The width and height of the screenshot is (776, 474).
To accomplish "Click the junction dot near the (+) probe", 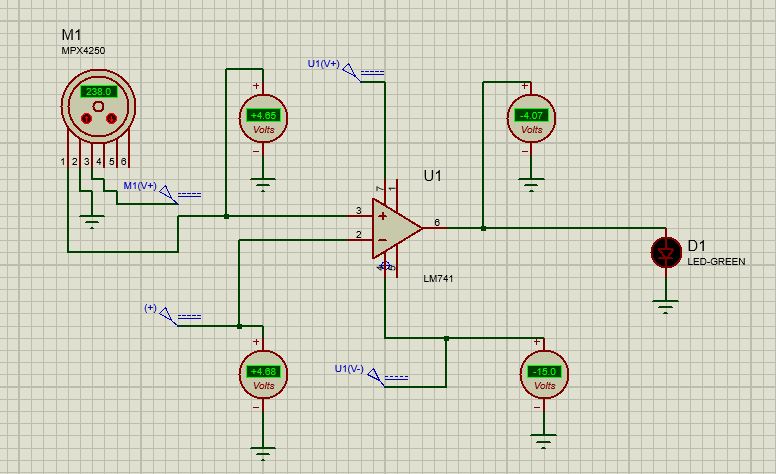I will [x=240, y=326].
